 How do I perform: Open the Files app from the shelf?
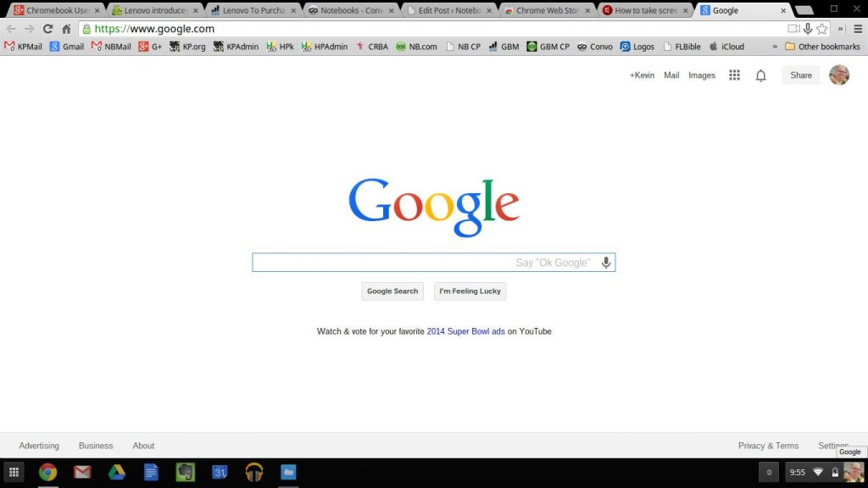click(x=288, y=472)
